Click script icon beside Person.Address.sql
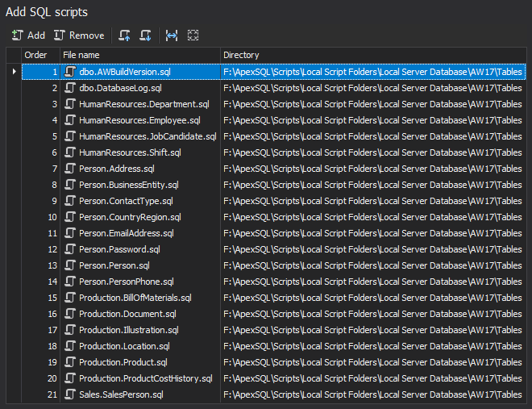Image resolution: width=532 pixels, height=409 pixels. [x=70, y=169]
